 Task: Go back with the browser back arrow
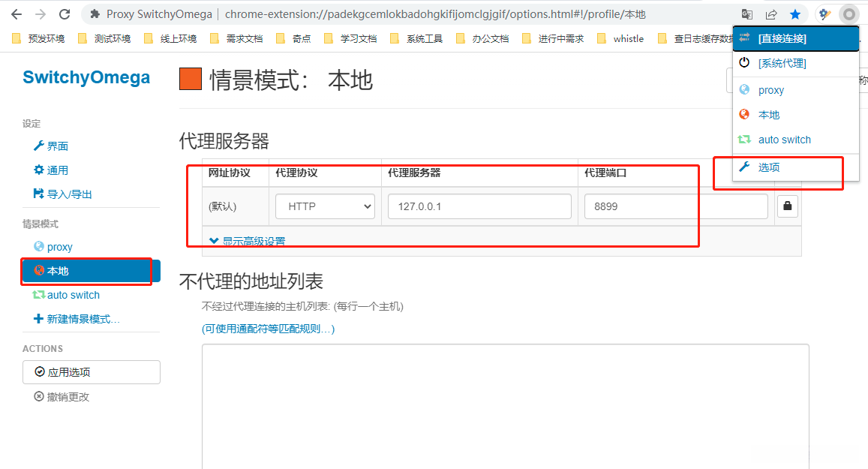tap(17, 14)
